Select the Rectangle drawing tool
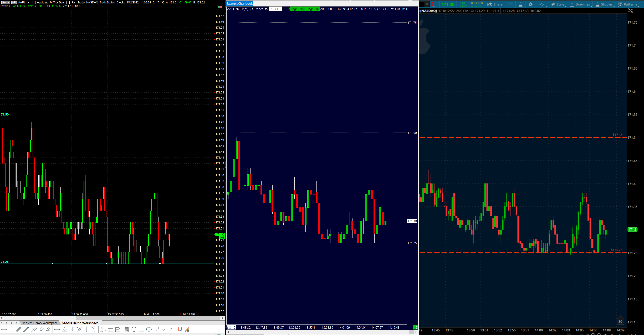 tap(141, 329)
